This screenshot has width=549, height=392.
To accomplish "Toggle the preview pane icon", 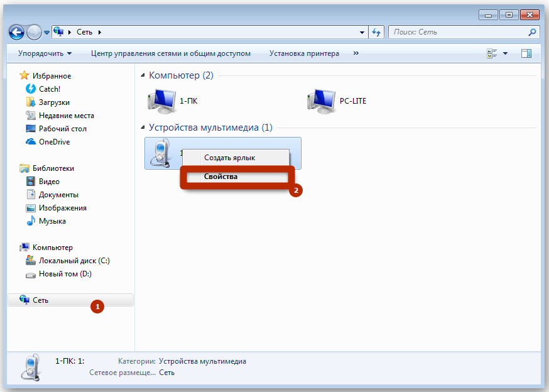I will [x=526, y=53].
